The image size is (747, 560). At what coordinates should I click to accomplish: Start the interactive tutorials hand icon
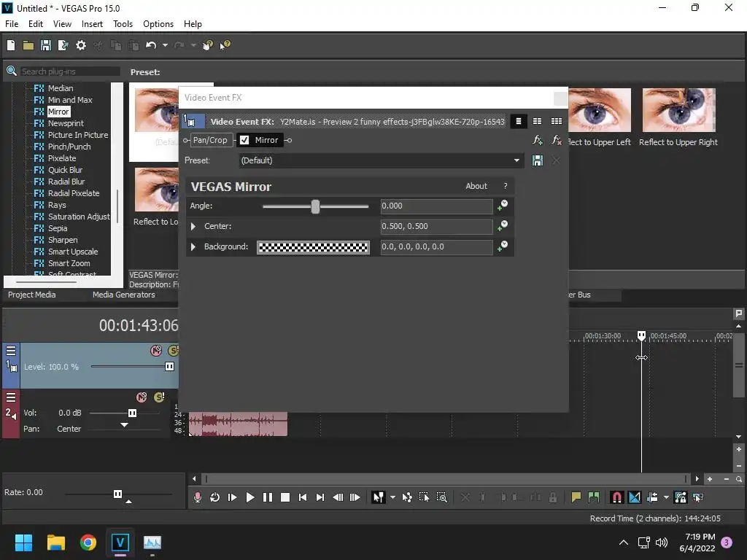pos(207,45)
